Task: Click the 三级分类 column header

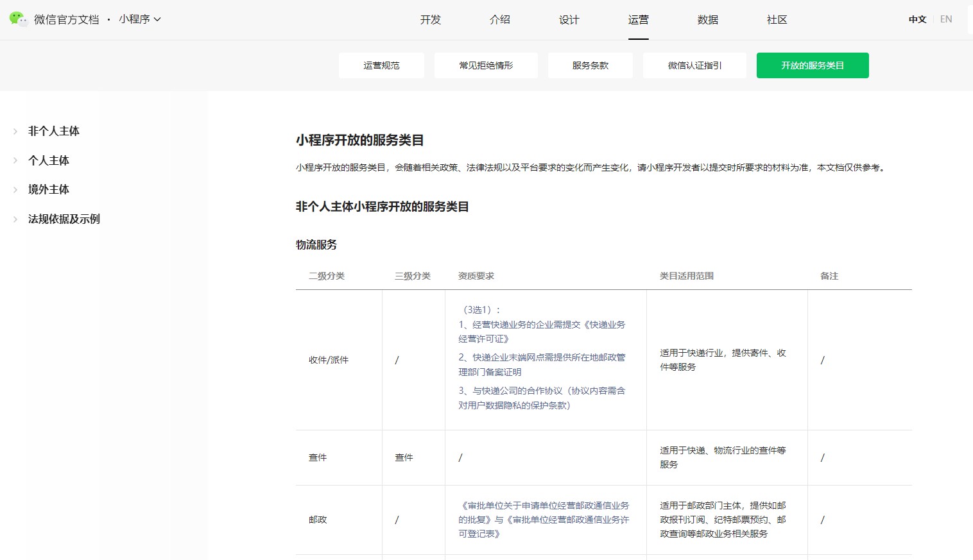Action: tap(413, 276)
